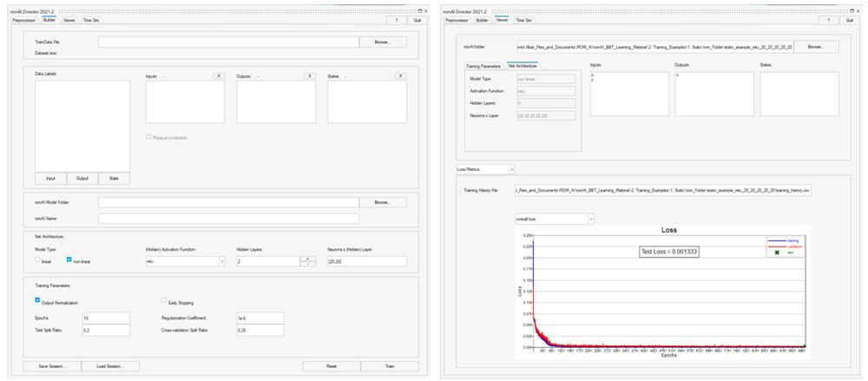Expand the overall loss dropdown
The width and height of the screenshot is (868, 381).
(590, 219)
